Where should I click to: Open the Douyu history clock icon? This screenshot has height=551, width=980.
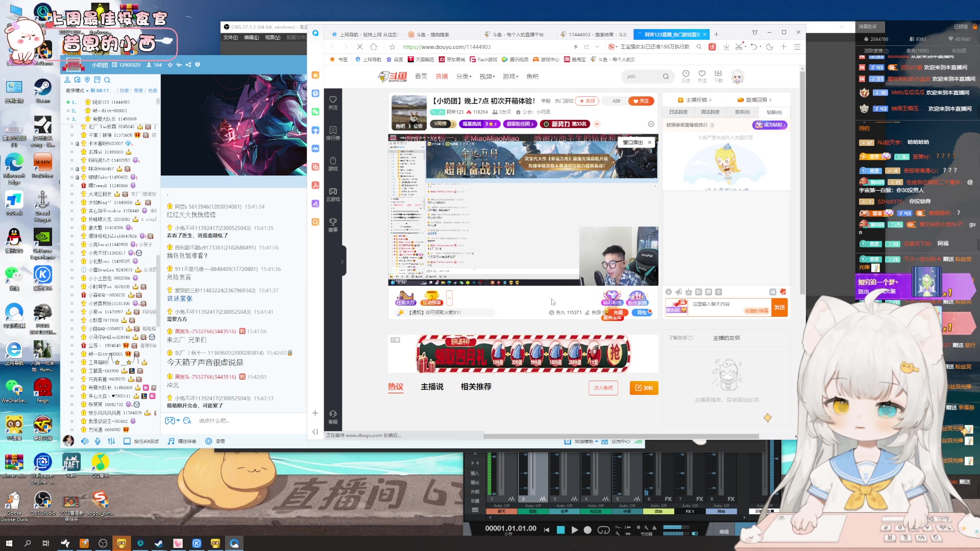point(685,74)
